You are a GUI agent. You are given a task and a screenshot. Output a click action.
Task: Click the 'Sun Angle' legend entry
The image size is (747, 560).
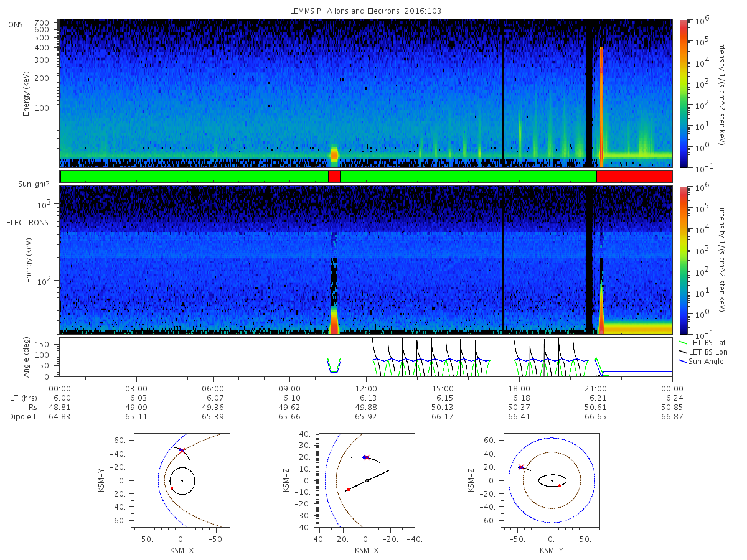click(x=707, y=361)
